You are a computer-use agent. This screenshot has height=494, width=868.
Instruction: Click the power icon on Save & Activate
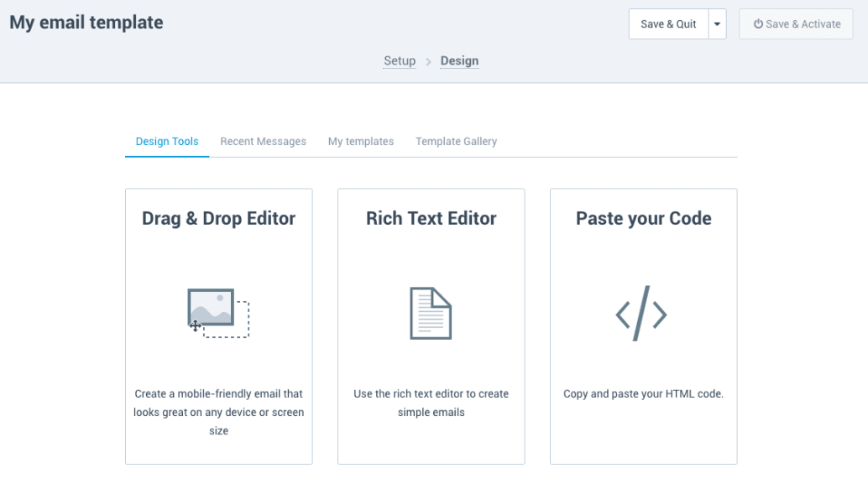(758, 23)
